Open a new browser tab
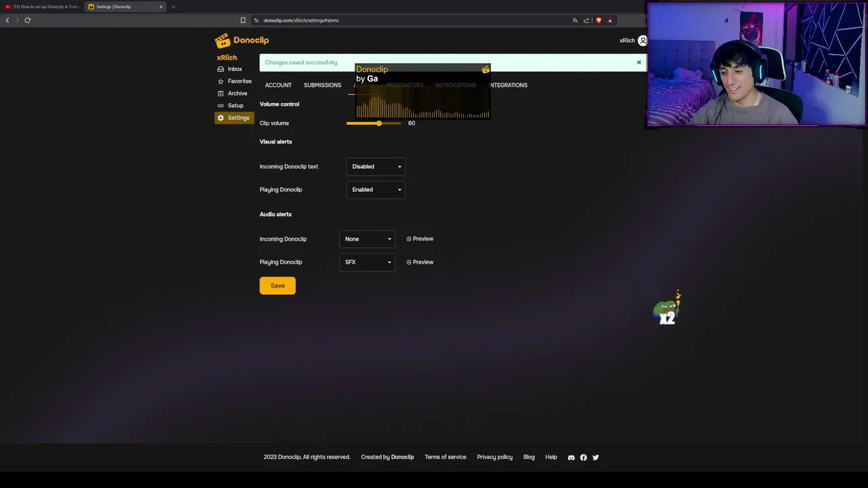Screen dimensions: 868x488 (x=173, y=7)
